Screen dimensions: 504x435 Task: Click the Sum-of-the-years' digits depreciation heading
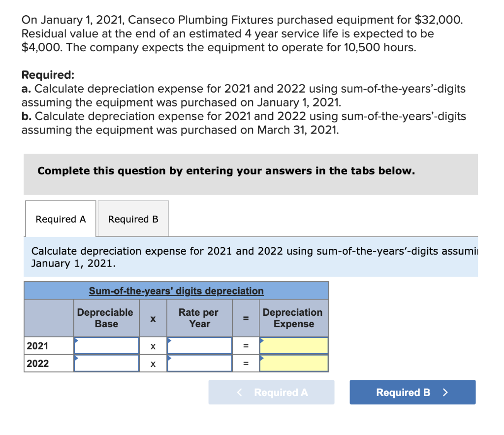click(176, 291)
